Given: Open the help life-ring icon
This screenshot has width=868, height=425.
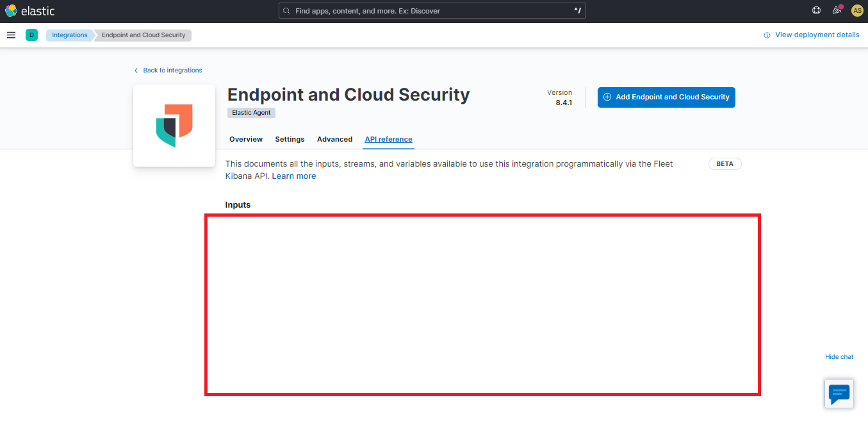Looking at the screenshot, I should click(x=815, y=10).
